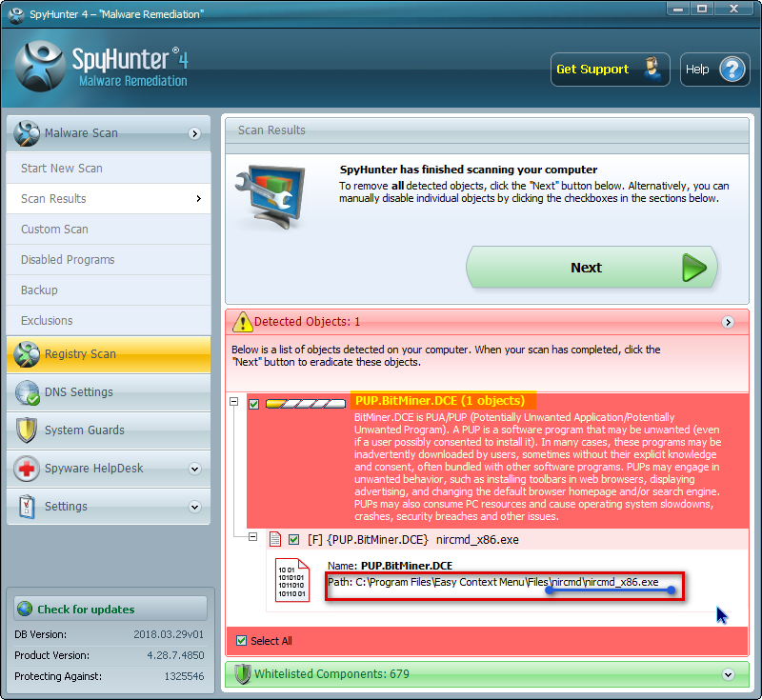Click the Whitelisted Components: 679 label
Viewport: 762px width, 700px height.
pyautogui.click(x=331, y=673)
